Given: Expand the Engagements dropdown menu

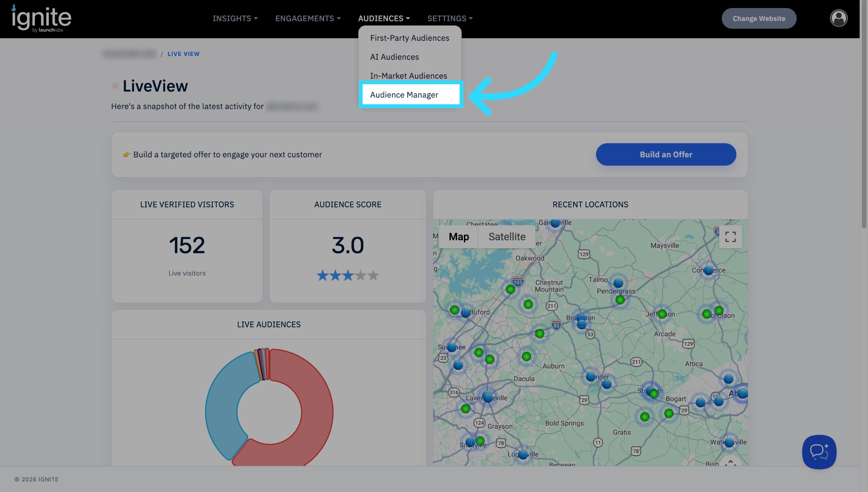Looking at the screenshot, I should pyautogui.click(x=308, y=18).
